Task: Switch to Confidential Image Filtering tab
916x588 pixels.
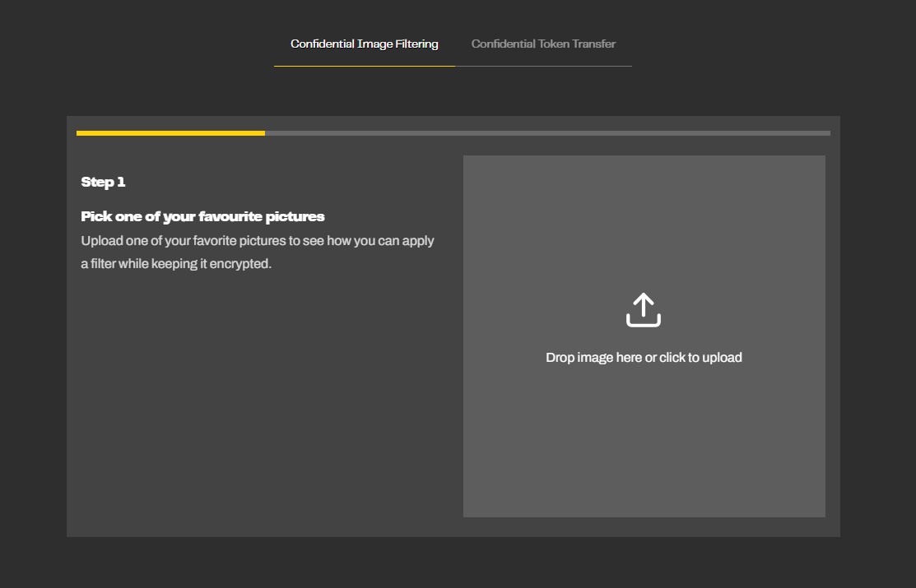Action: pyautogui.click(x=365, y=44)
